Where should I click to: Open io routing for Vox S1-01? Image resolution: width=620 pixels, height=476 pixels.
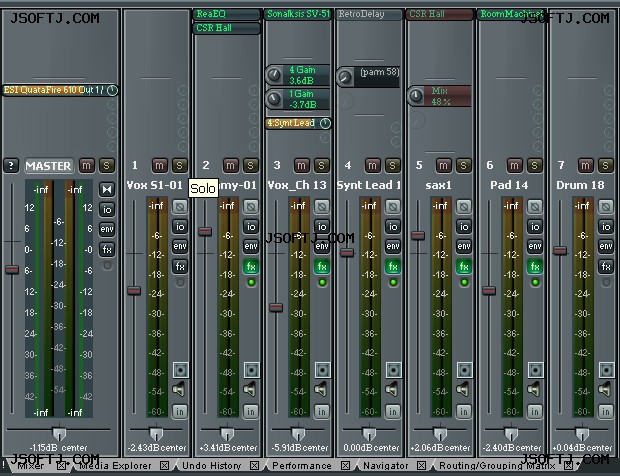180,227
